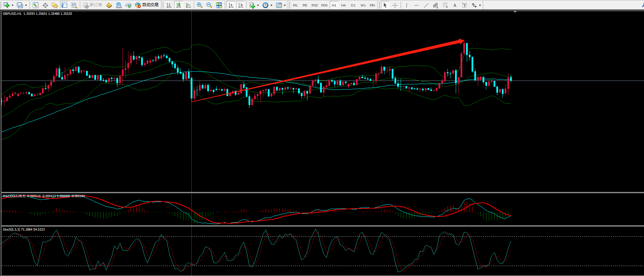Select the crosshair cursor tool
Image resolution: width=644 pixels, height=276 pixels.
coord(395,5)
